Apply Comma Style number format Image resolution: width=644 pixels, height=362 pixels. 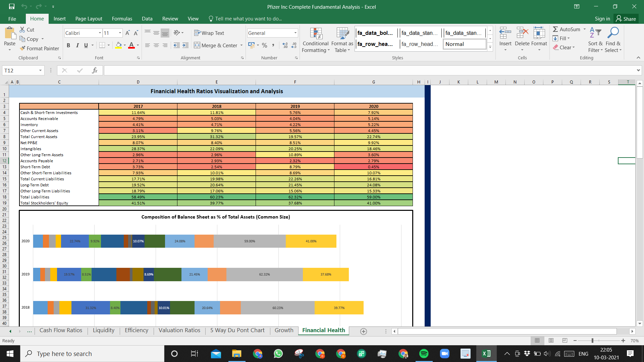coord(273,45)
